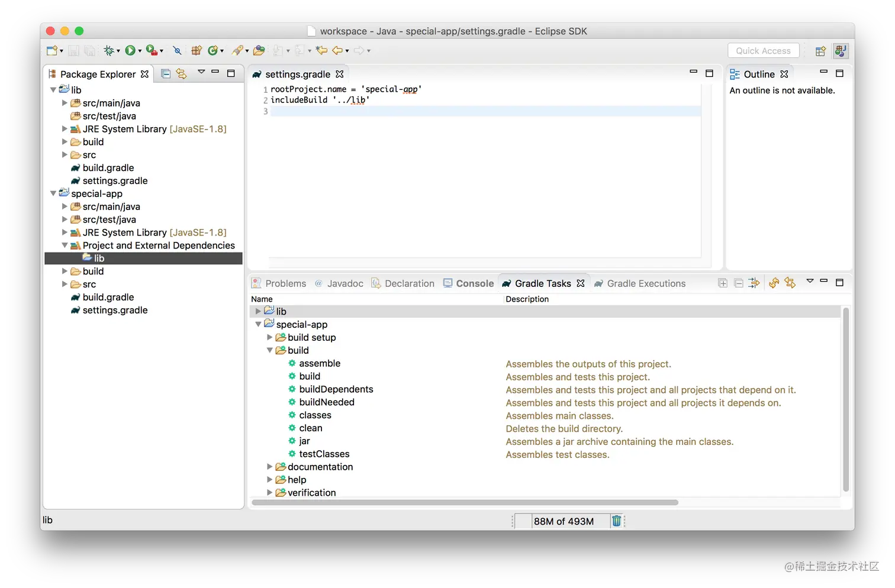
Task: Open the Package Explorer view menu triangle
Action: 201,72
